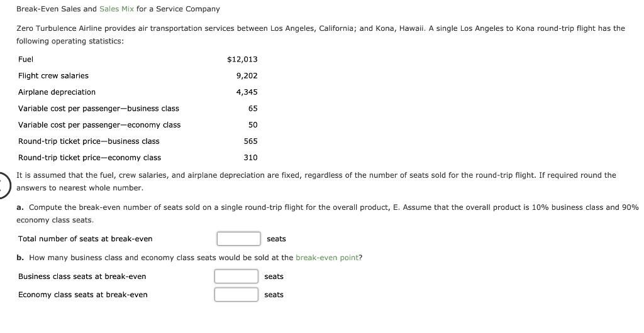Open the green Sales Mix link
The width and height of the screenshot is (644, 333).
[116, 9]
